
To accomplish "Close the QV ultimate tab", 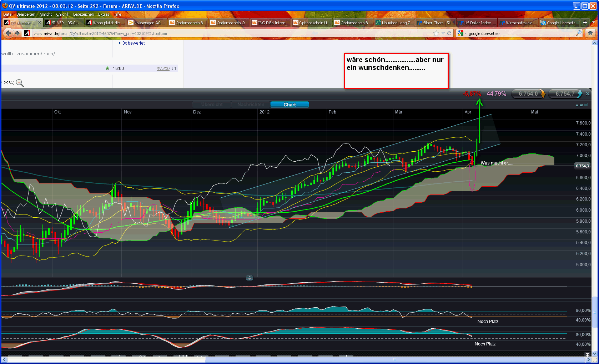I will click(40, 22).
